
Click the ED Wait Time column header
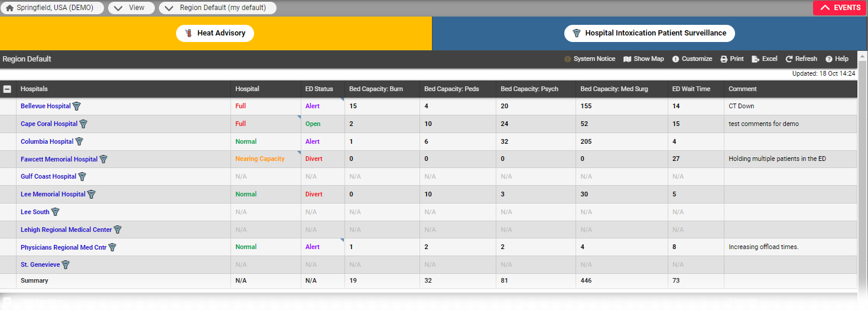(x=691, y=89)
